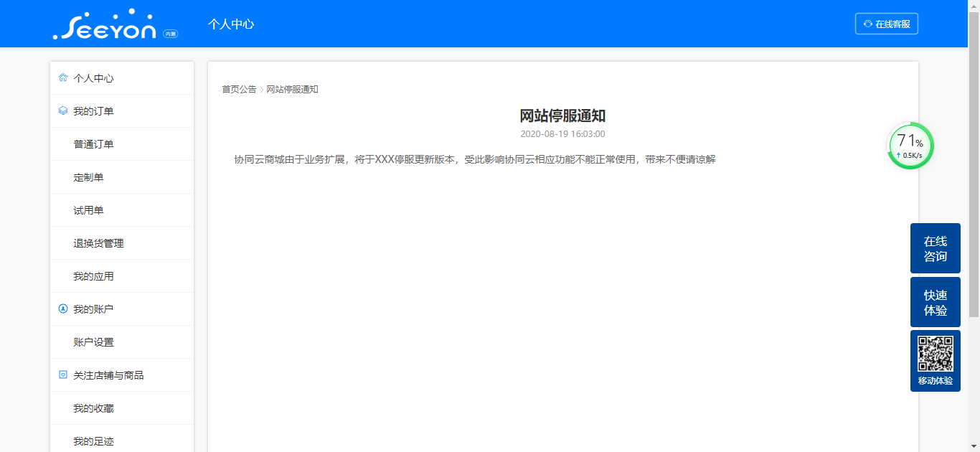Image resolution: width=980 pixels, height=452 pixels.
Task: Open 我的应用 in the sidebar
Action: (x=122, y=276)
